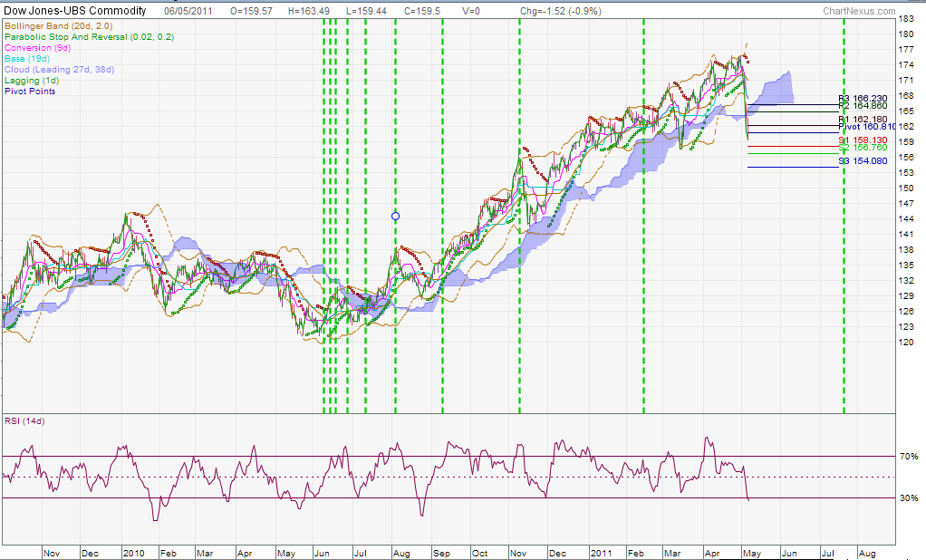Click the C=159.5 close value
The width and height of the screenshot is (926, 560).
click(x=421, y=11)
